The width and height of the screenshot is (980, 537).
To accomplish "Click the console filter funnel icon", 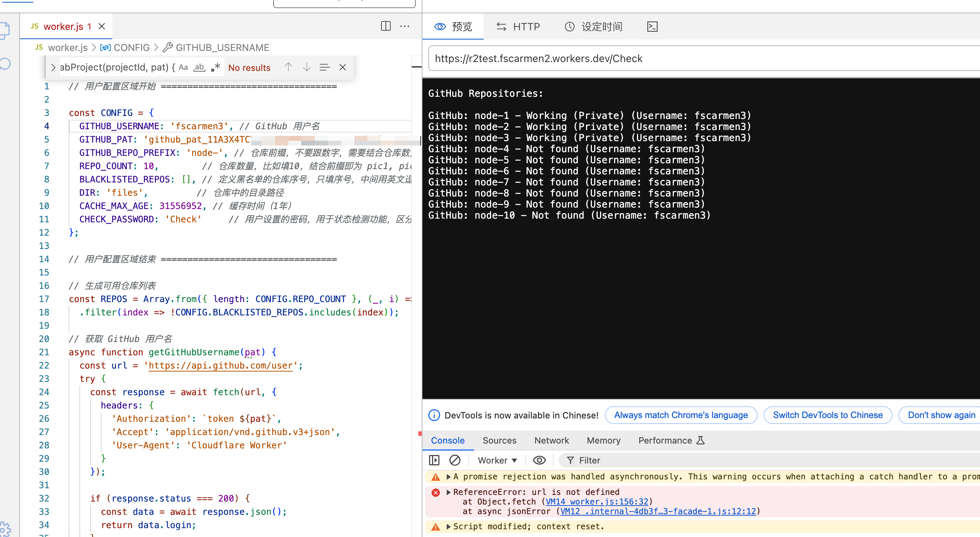I will pos(570,460).
